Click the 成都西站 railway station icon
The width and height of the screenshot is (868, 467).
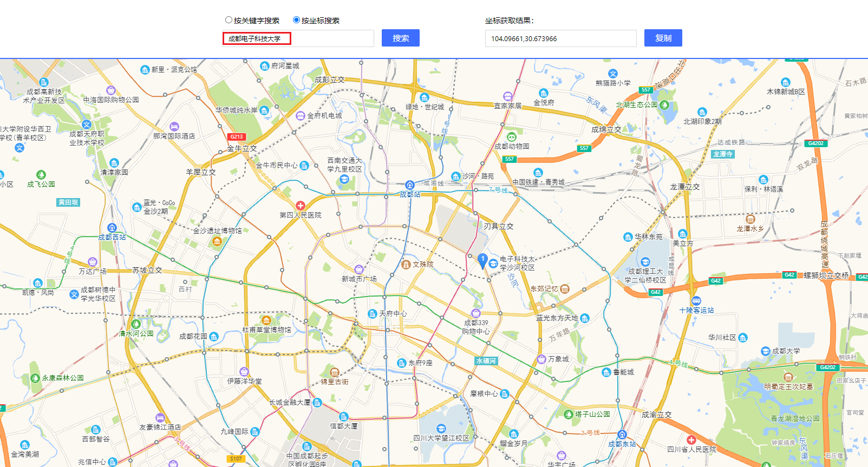112,228
